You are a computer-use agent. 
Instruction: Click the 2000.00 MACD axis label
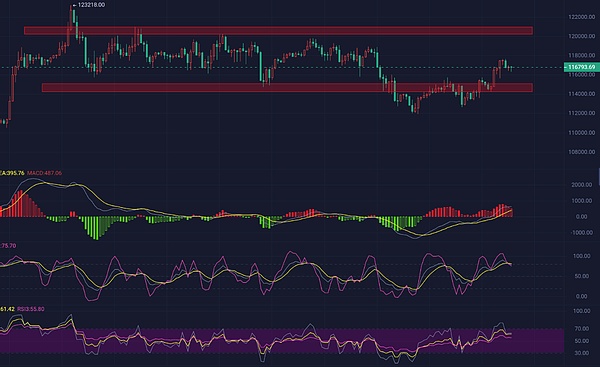pos(582,185)
